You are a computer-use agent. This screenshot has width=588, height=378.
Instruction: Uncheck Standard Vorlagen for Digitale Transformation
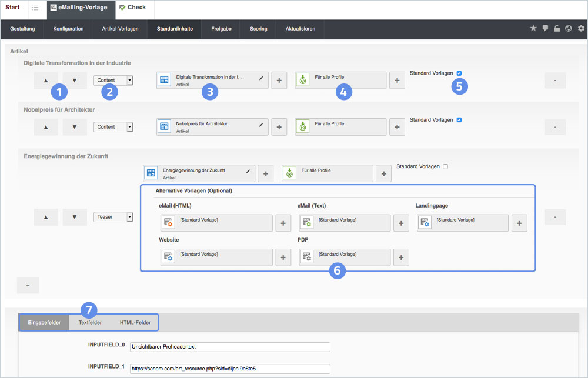click(x=459, y=73)
